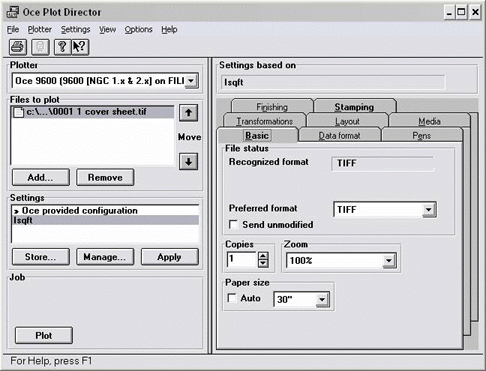Open the Plotter menu
This screenshot has height=371, width=486.
(40, 30)
